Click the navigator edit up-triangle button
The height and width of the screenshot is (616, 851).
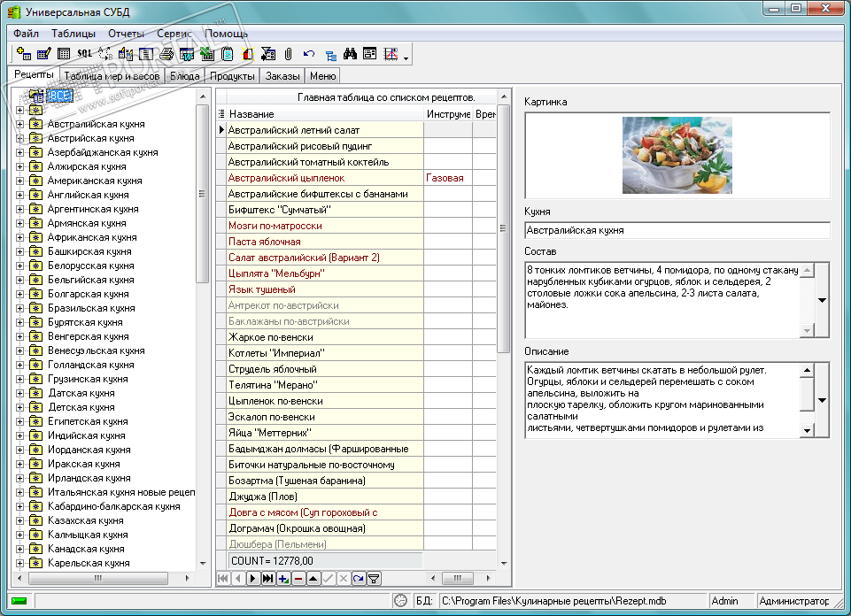(313, 579)
